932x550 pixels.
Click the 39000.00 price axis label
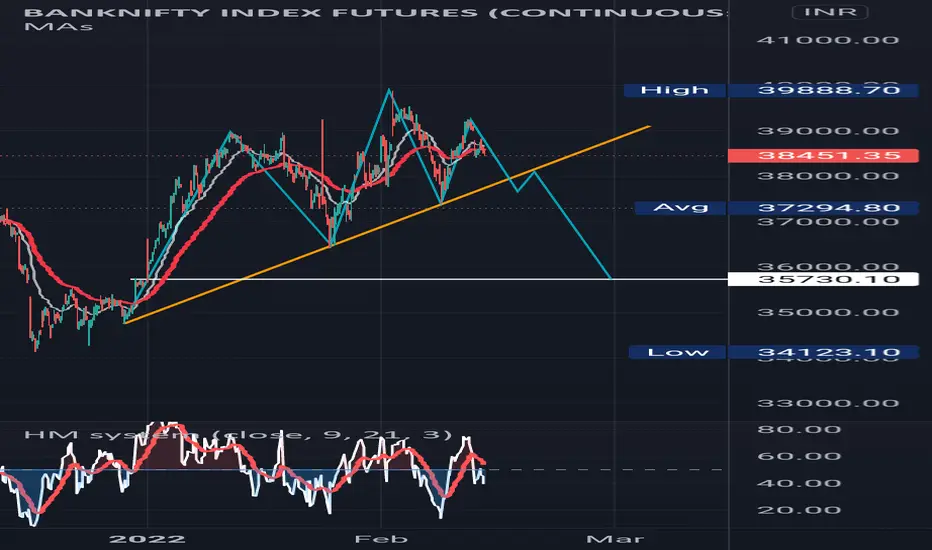(827, 131)
